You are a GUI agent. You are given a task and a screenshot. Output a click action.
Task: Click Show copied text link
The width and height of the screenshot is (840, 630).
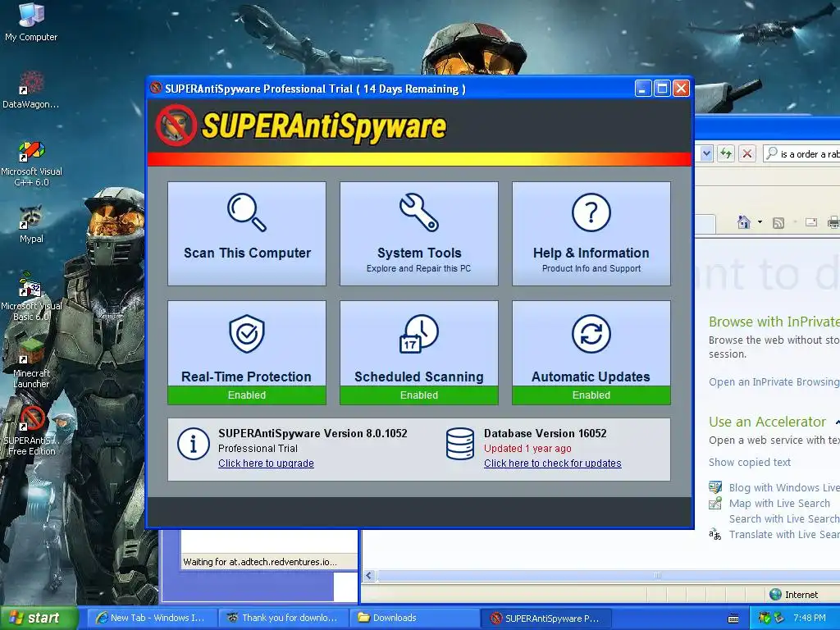click(750, 462)
